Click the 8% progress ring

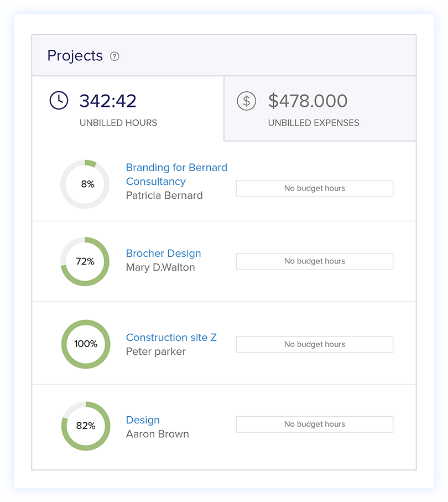pyautogui.click(x=85, y=183)
